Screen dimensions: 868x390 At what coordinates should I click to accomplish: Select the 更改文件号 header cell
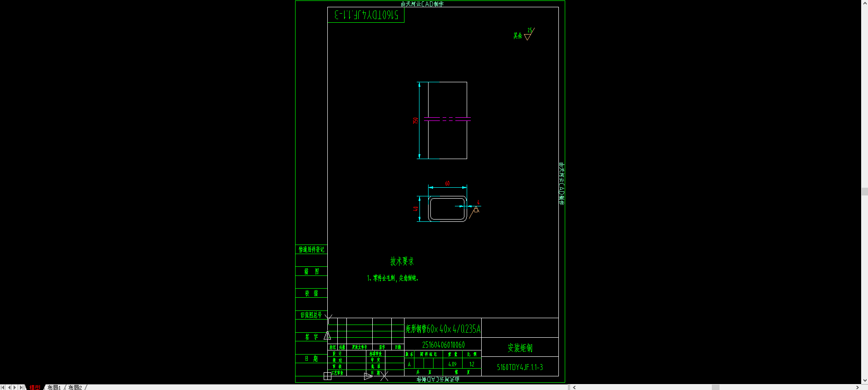pos(359,347)
